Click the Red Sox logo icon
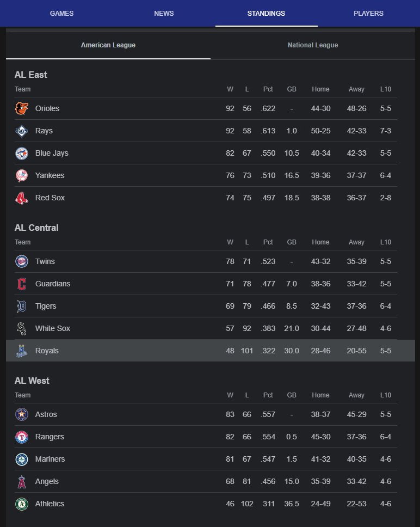420x527 pixels. pos(21,198)
